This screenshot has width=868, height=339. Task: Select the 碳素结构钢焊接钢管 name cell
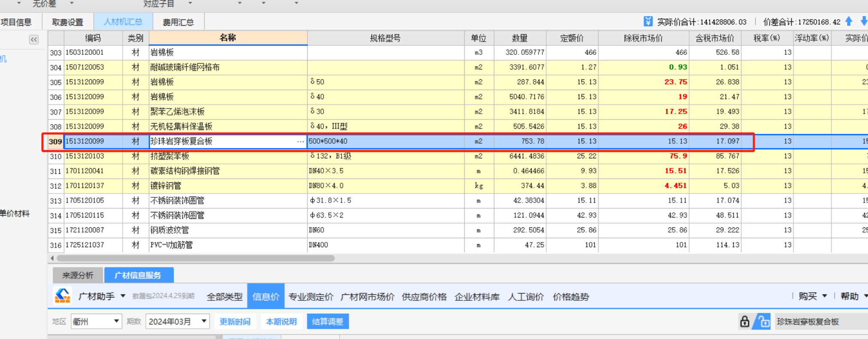point(228,171)
